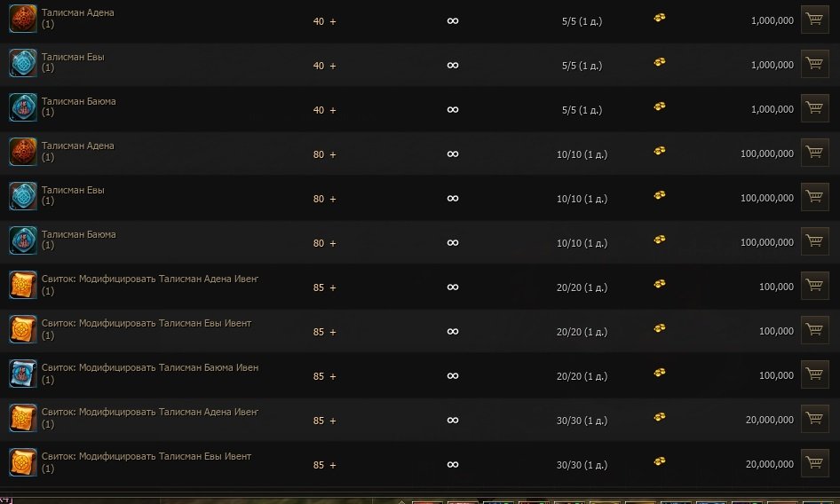Add level 40 Талисман Баюма to cart
The height and width of the screenshot is (504, 840).
pyautogui.click(x=814, y=108)
